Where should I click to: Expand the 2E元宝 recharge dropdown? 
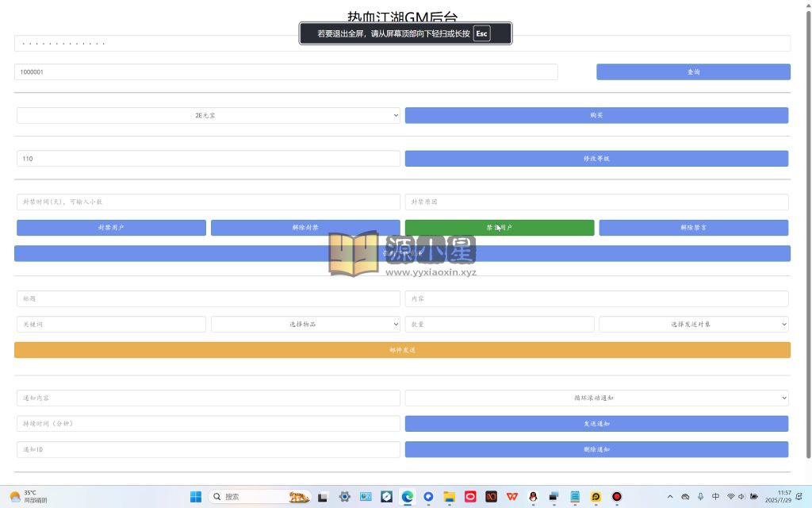tap(208, 116)
